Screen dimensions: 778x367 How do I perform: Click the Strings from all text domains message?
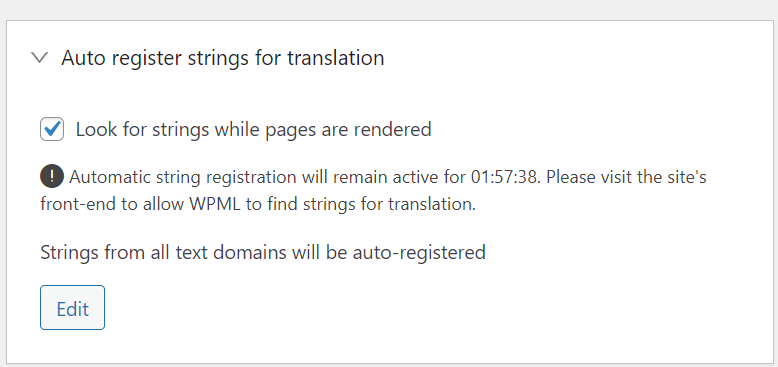(x=263, y=253)
